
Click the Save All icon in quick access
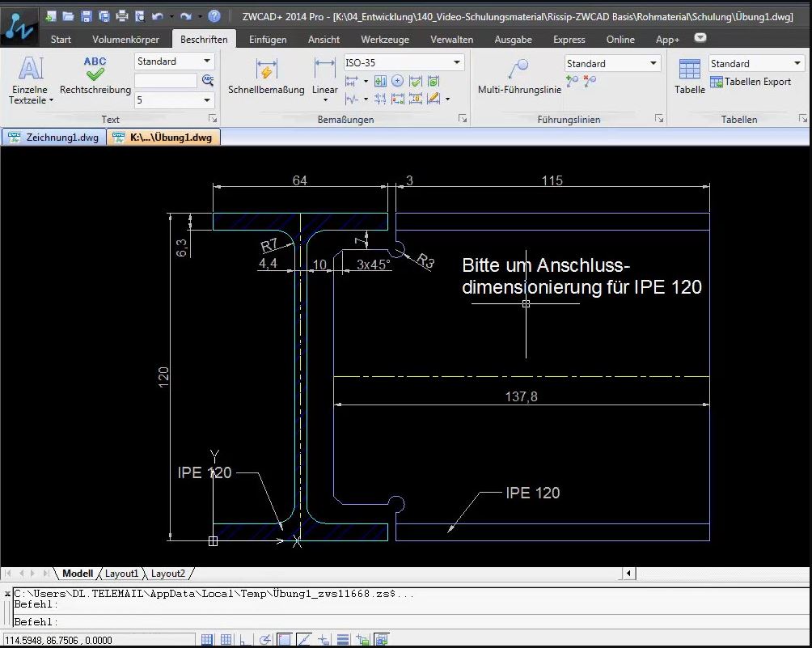click(104, 16)
